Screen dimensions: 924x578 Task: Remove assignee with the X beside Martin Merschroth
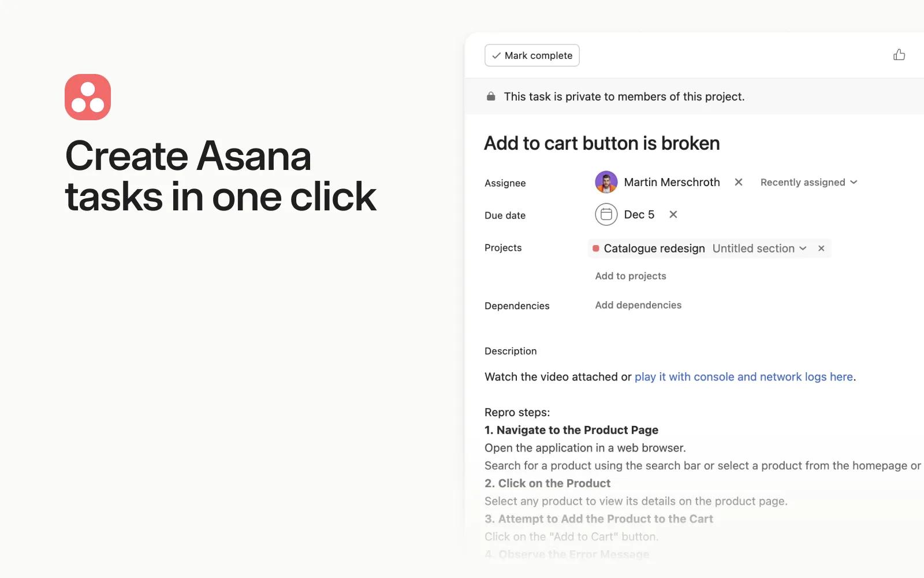[739, 182]
